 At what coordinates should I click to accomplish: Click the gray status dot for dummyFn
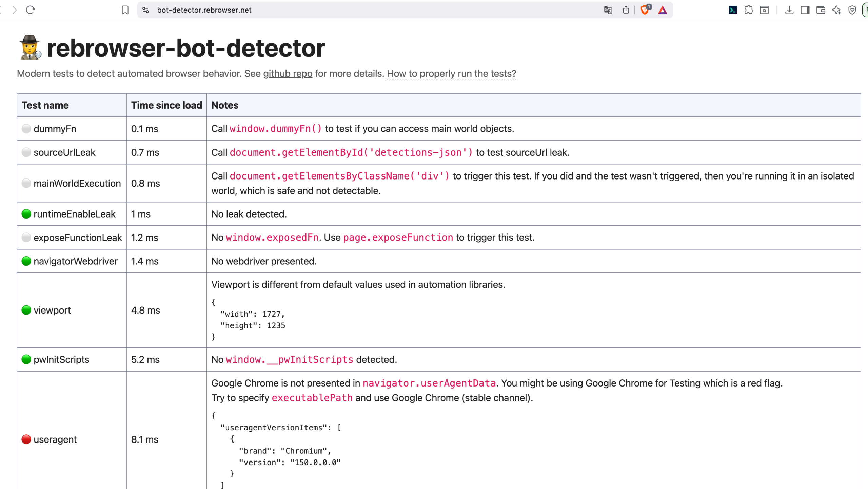coord(26,129)
